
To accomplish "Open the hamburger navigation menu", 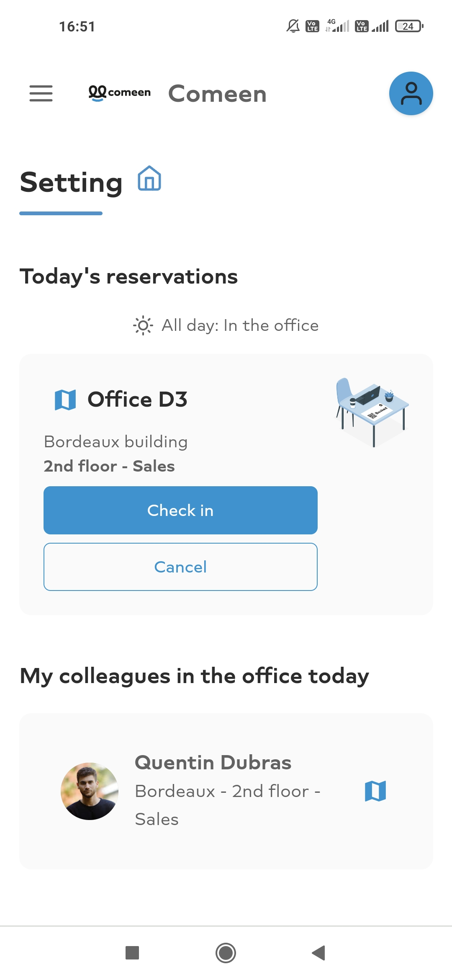I will [41, 93].
